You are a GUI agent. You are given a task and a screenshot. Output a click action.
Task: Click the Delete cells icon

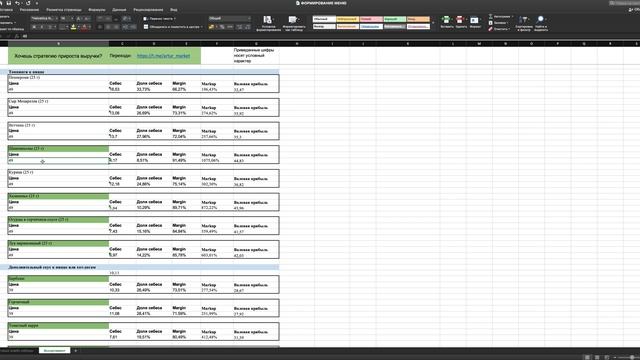click(x=460, y=20)
